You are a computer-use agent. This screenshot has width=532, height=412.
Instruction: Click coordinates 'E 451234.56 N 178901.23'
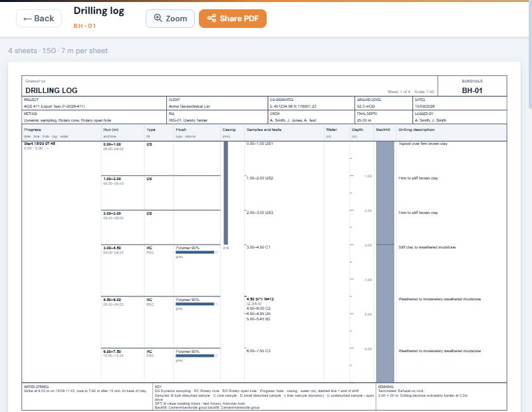(x=293, y=106)
